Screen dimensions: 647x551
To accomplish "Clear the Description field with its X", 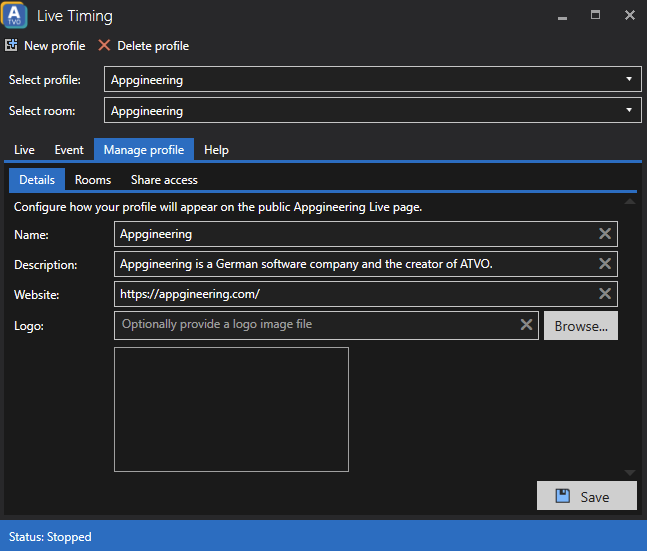I will [x=604, y=264].
